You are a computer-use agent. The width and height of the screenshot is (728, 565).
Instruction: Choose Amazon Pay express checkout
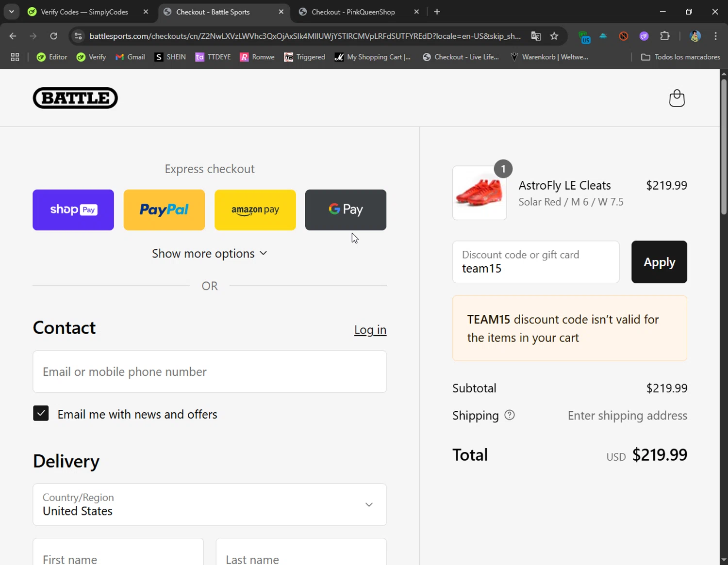point(255,210)
